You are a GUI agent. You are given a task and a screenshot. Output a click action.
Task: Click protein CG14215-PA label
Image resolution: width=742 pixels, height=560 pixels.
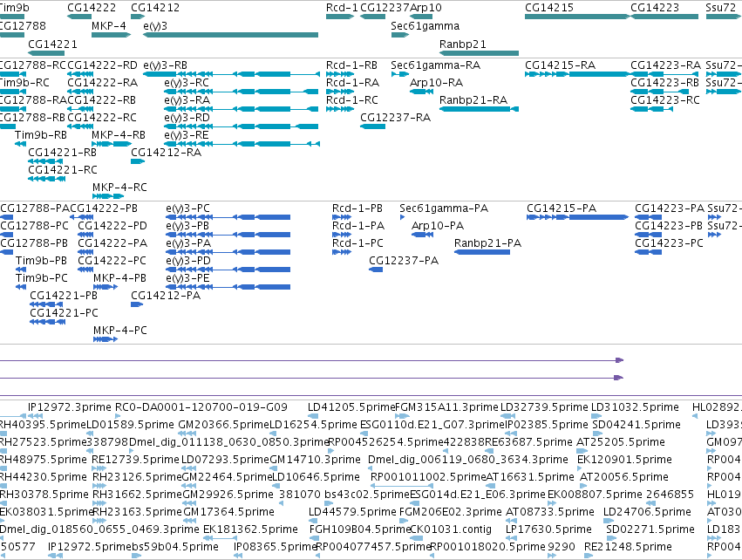562,208
